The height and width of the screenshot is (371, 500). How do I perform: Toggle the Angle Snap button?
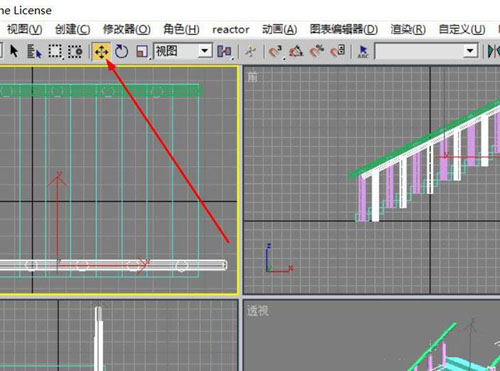[296, 52]
